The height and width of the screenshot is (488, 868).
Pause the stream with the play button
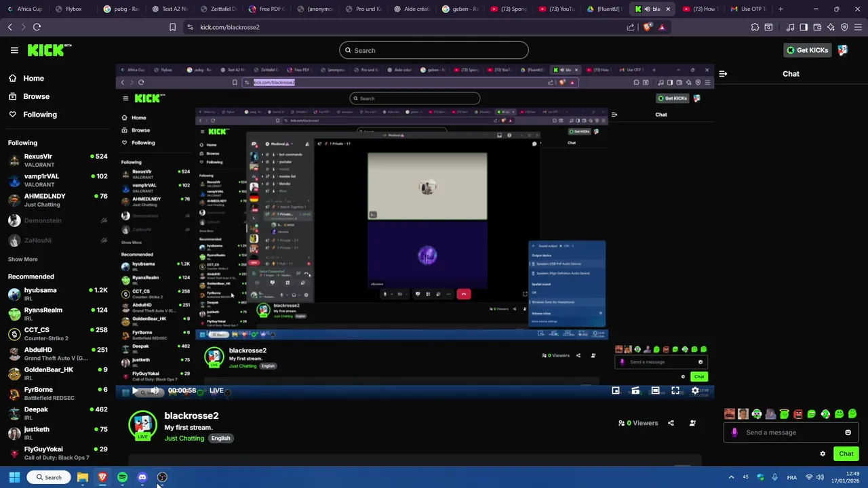click(136, 390)
